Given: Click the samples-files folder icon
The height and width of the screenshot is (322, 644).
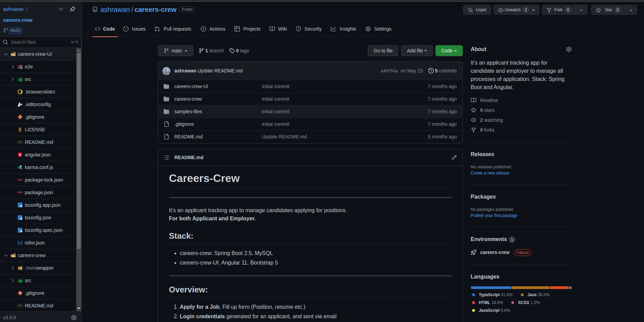Looking at the screenshot, I should (x=166, y=112).
